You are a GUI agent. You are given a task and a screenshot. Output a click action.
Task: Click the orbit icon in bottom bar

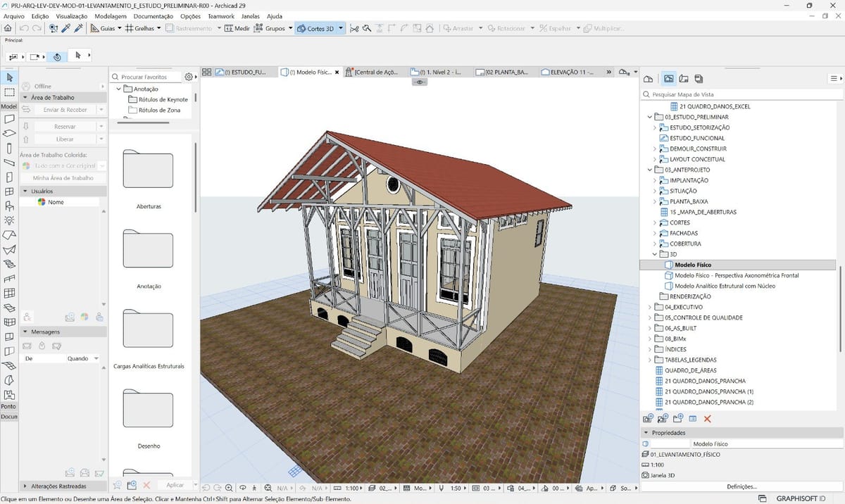point(242,487)
